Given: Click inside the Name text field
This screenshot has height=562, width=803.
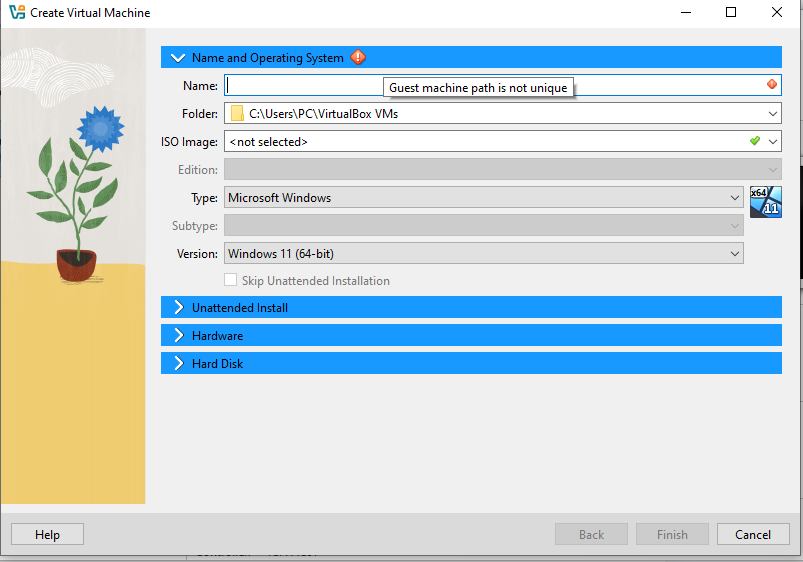Looking at the screenshot, I should coord(490,86).
